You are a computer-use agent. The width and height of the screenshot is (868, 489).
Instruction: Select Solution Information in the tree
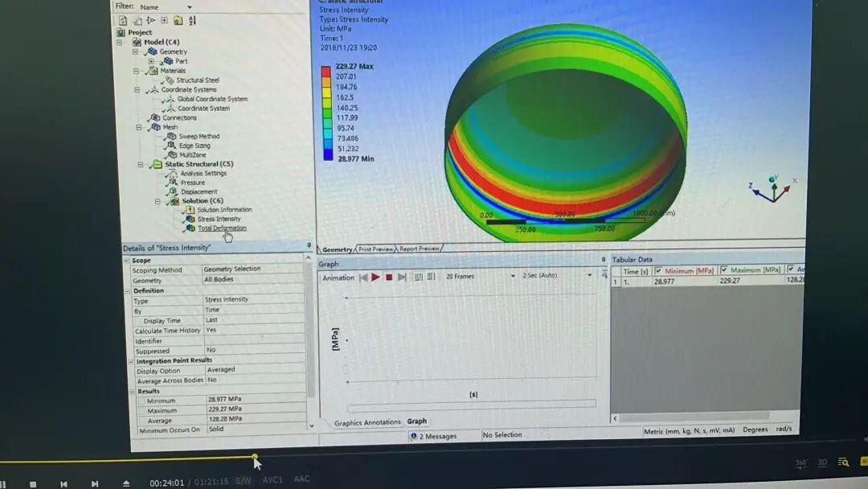tap(224, 210)
